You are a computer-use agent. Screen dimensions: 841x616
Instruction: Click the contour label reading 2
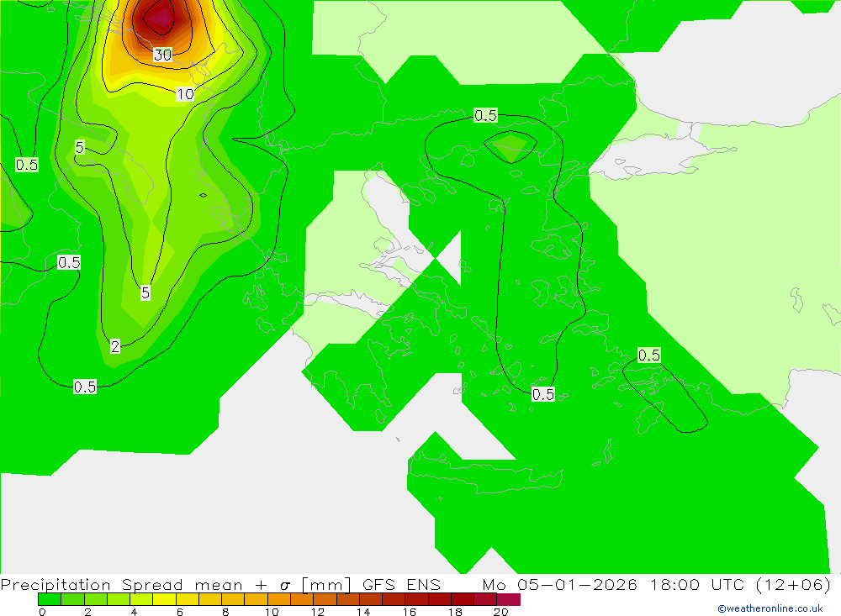pyautogui.click(x=115, y=346)
